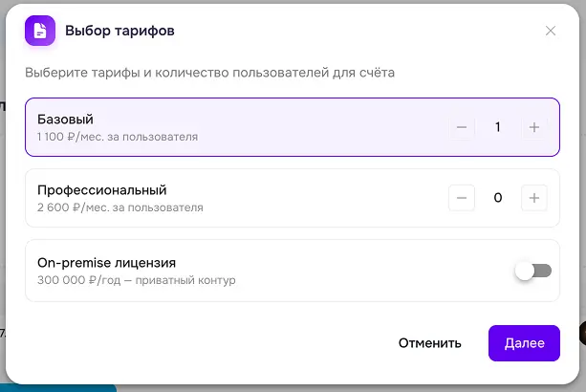Select the Профессиональный tariff title
Image resolution: width=586 pixels, height=392 pixels.
102,190
